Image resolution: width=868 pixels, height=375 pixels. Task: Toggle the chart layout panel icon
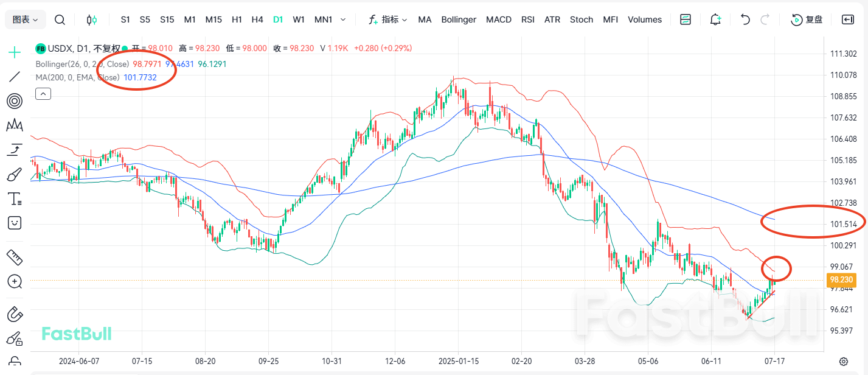coord(686,19)
